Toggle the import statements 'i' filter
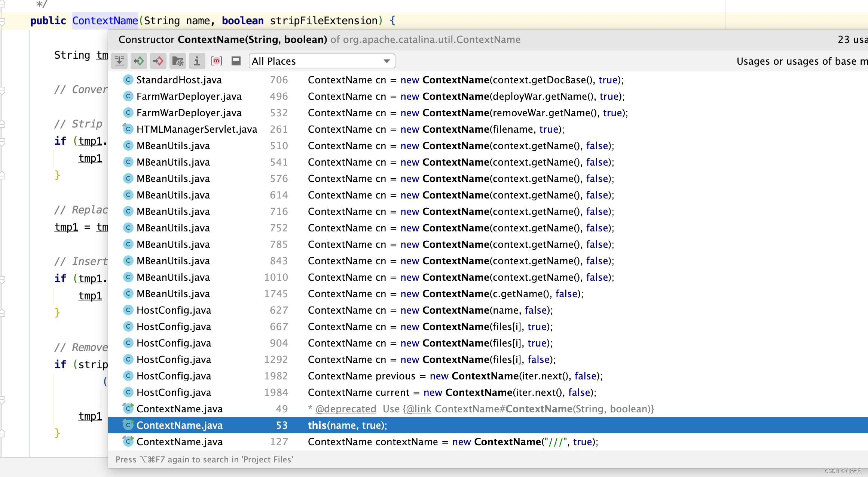 point(197,61)
